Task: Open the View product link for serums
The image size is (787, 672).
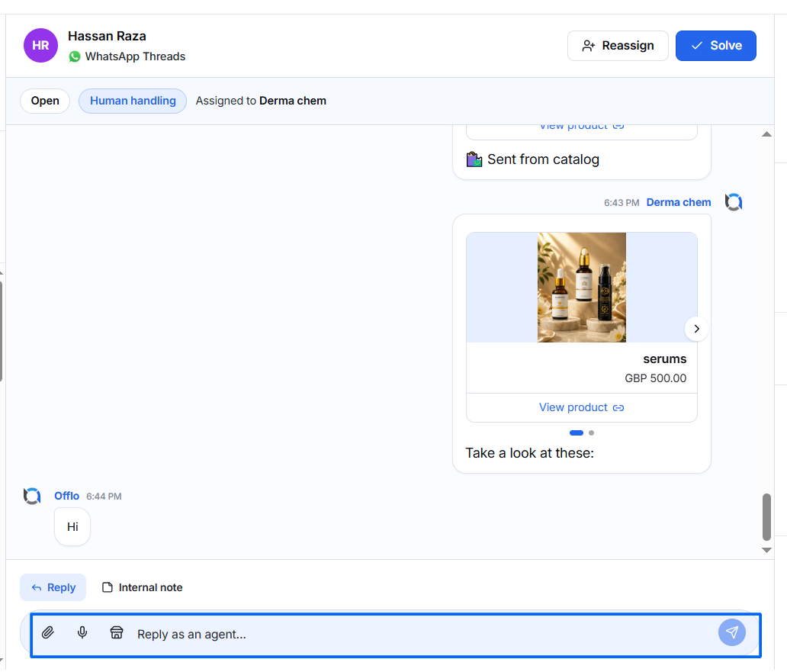Action: 581,407
